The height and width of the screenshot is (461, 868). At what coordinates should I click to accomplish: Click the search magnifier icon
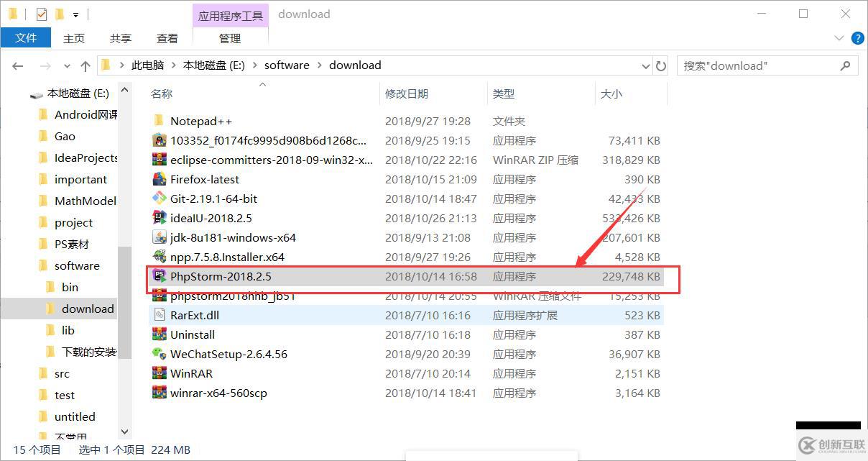click(846, 65)
